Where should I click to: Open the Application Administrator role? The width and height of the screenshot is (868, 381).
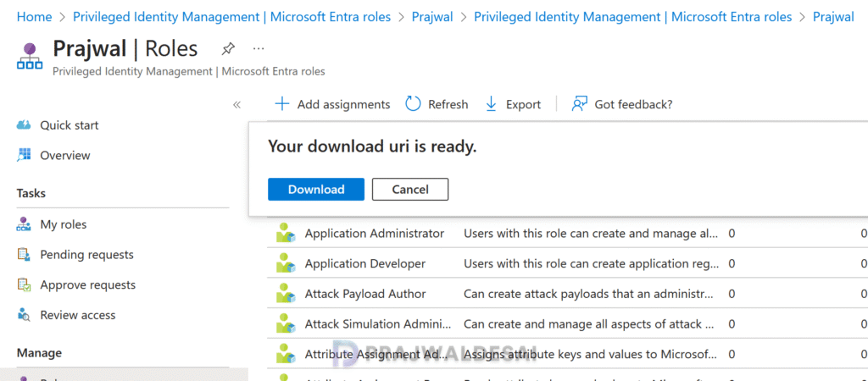(374, 234)
